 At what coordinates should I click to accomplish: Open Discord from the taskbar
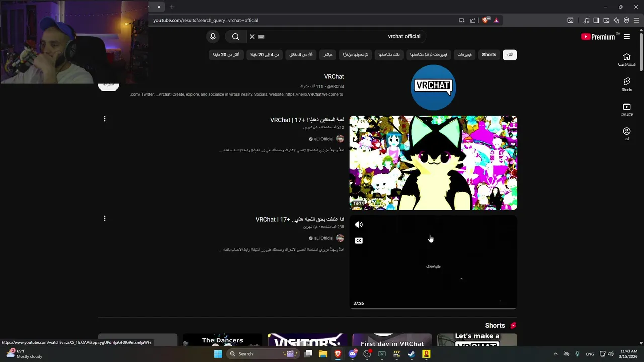tap(353, 354)
